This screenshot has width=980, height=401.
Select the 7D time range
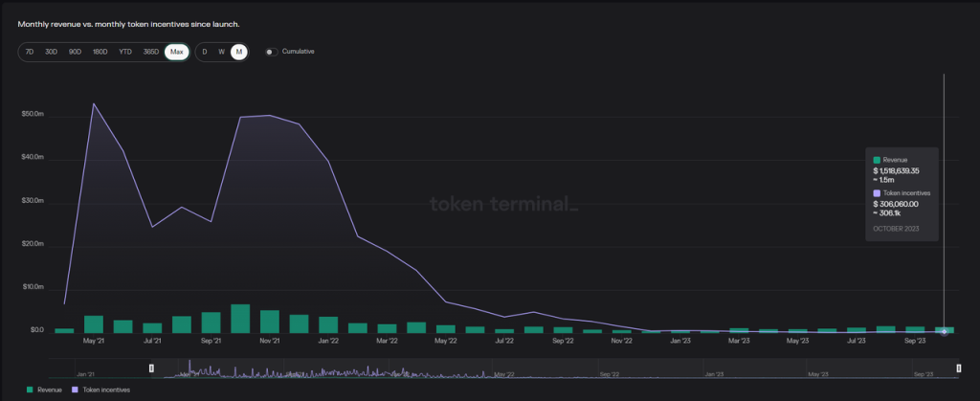[x=31, y=52]
